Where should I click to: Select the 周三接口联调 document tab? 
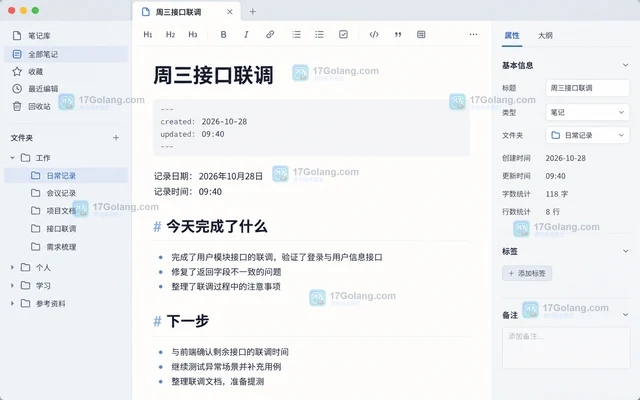tap(187, 12)
